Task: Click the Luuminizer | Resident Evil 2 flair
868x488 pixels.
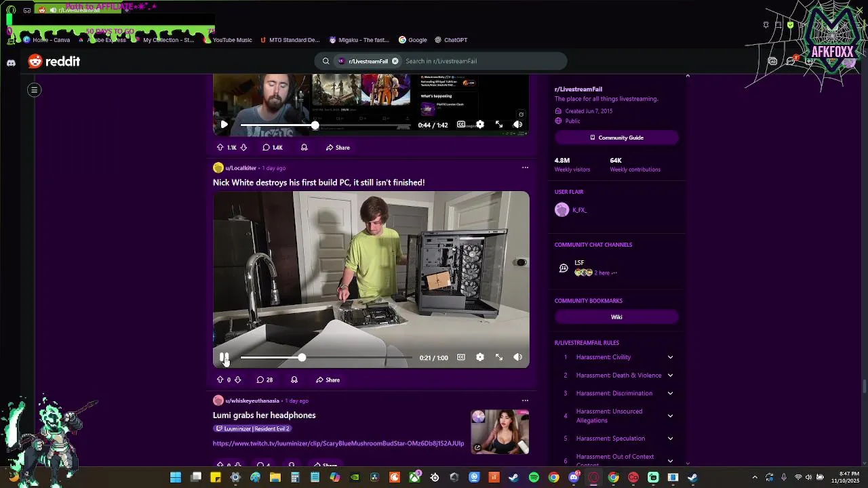Action: (252, 428)
